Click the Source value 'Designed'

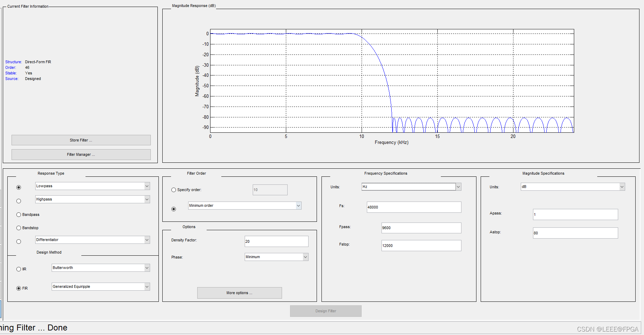click(33, 79)
